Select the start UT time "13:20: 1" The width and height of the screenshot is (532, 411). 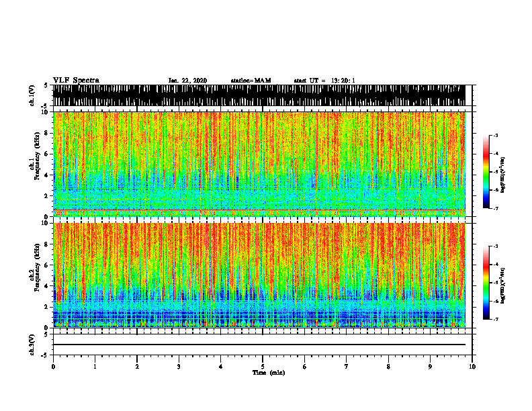tap(343, 81)
